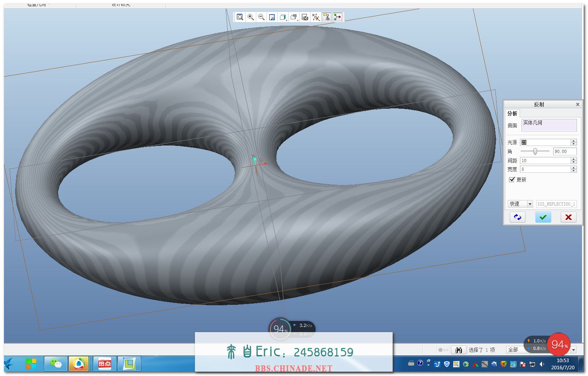Confirm reflection analysis with green checkmark

tap(543, 217)
